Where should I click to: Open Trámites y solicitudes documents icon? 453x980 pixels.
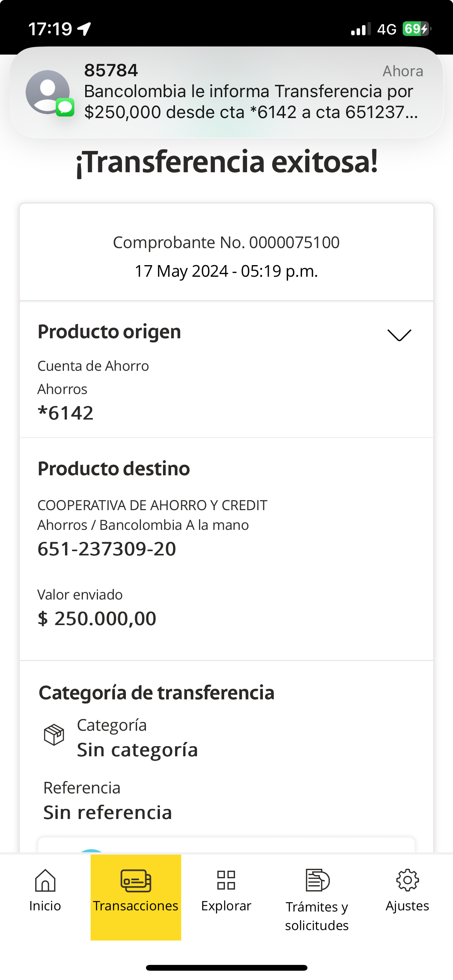[x=317, y=881]
